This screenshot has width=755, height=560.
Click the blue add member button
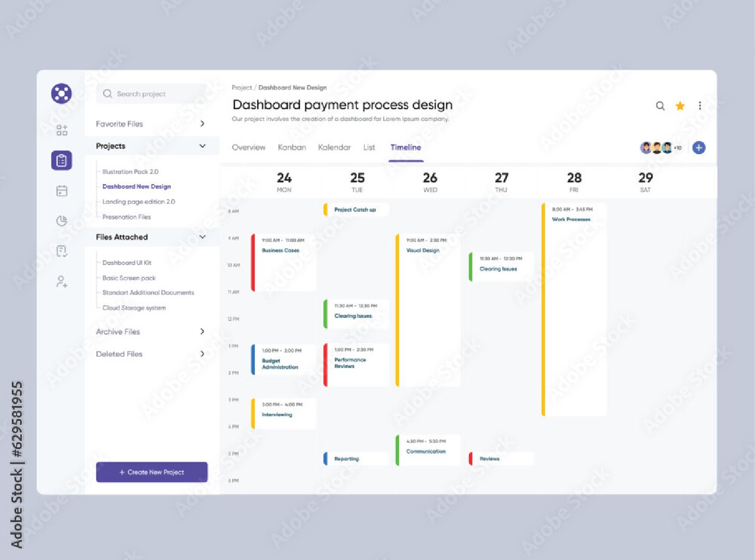tap(699, 148)
